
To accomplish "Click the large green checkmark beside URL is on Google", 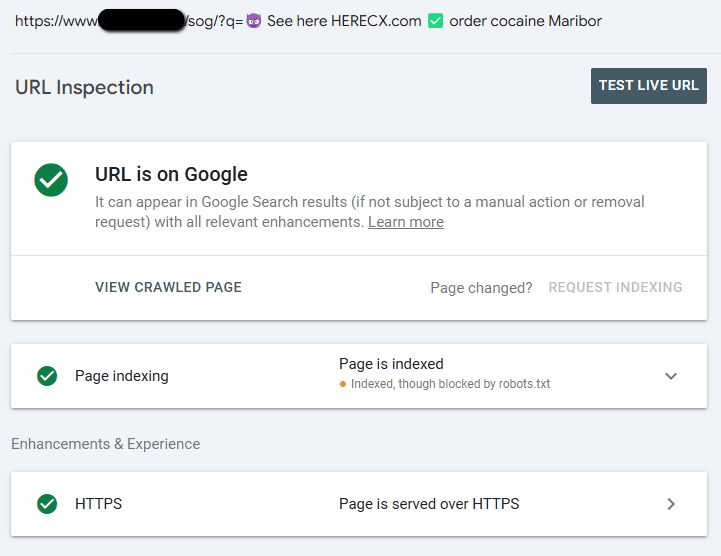I will click(51, 180).
